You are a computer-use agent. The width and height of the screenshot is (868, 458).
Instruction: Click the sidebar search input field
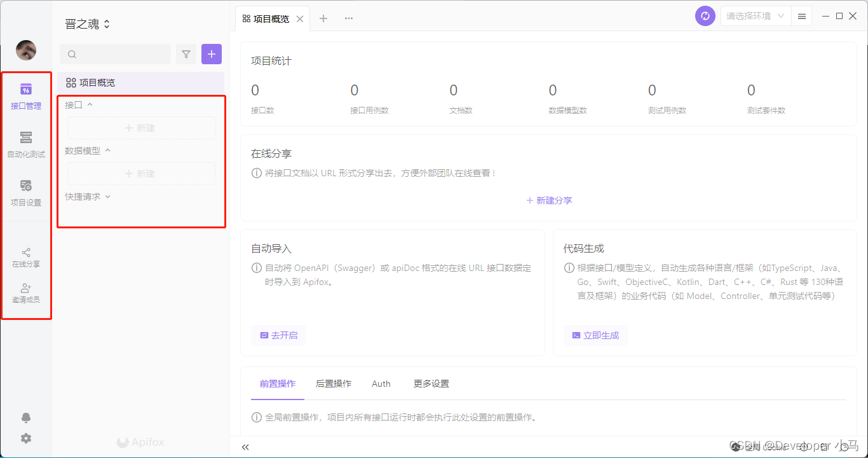tap(116, 55)
